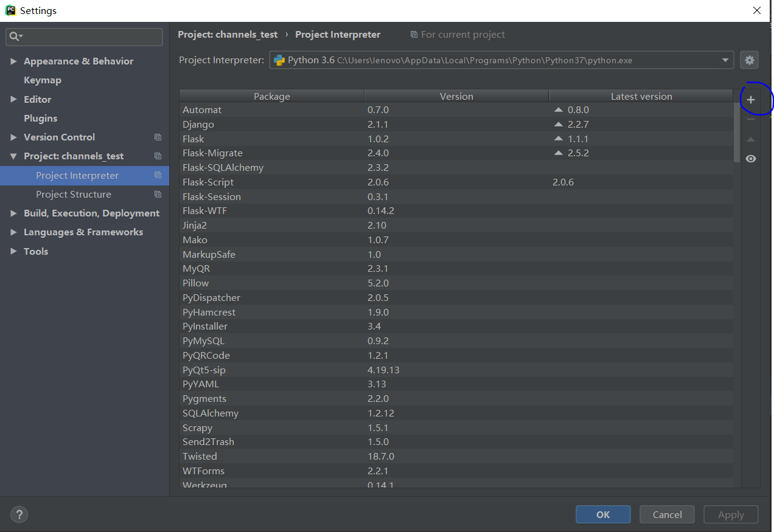The width and height of the screenshot is (774, 532).
Task: Click the upgrade package arrow icon
Action: (751, 140)
